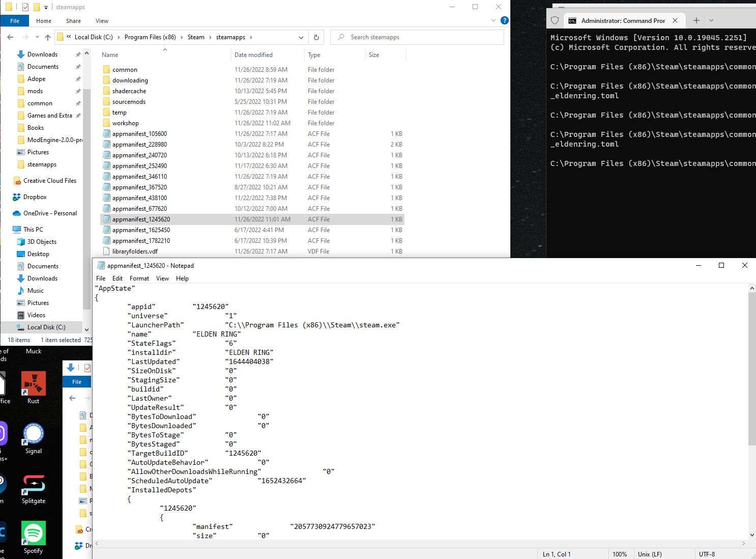Click Local Disk (C:) breadcrumb
The height and width of the screenshot is (559, 756).
point(94,37)
